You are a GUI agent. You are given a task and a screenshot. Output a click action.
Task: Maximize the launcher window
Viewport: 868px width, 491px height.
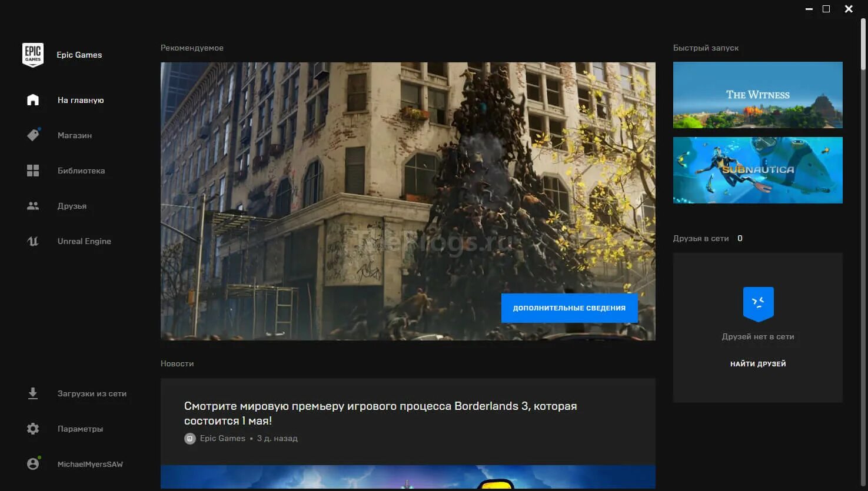point(826,9)
